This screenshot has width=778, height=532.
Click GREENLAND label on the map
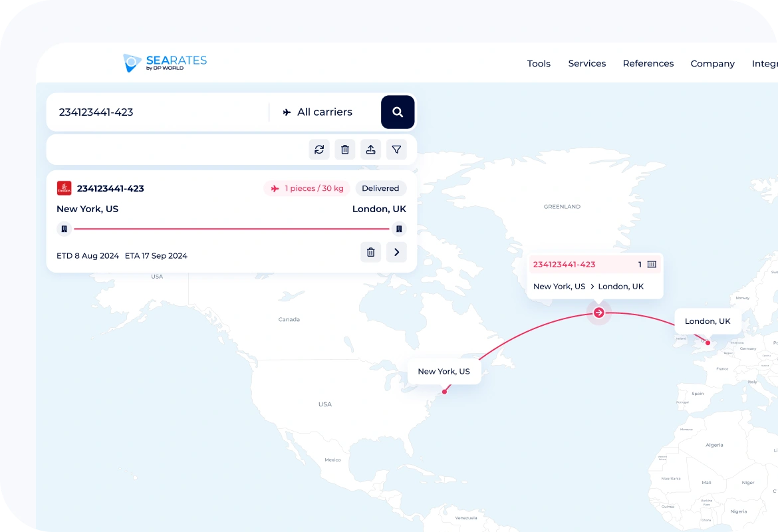click(562, 206)
